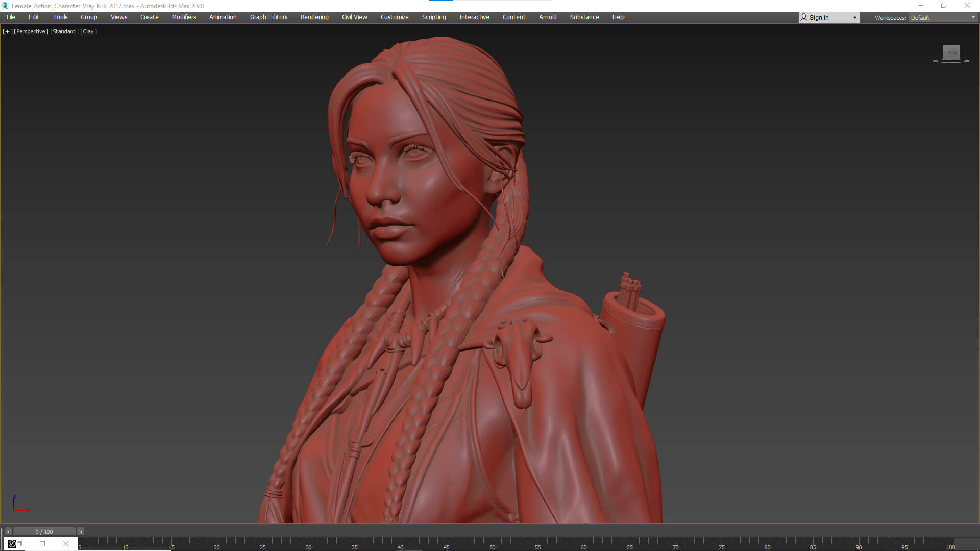Open the Substance menu
The image size is (980, 551).
pyautogui.click(x=584, y=17)
